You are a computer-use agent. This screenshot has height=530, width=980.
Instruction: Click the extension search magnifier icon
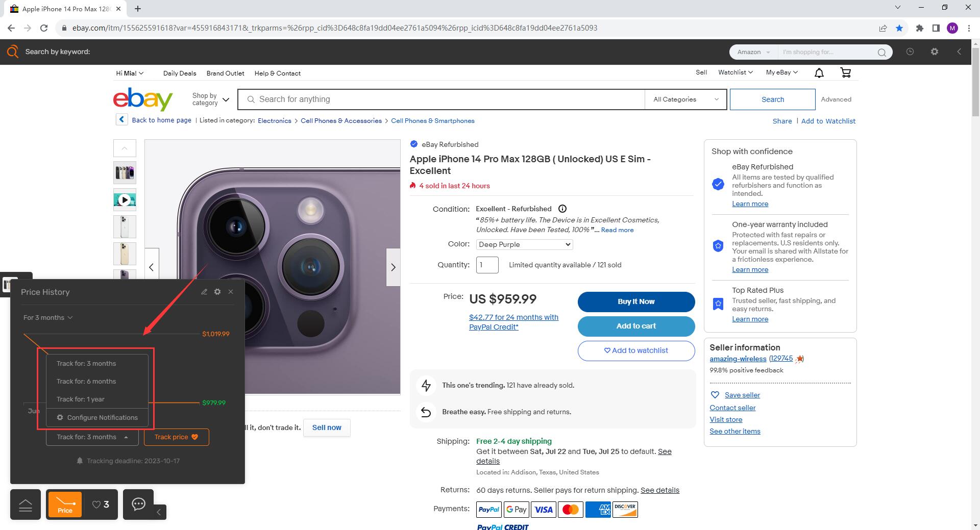tap(881, 52)
